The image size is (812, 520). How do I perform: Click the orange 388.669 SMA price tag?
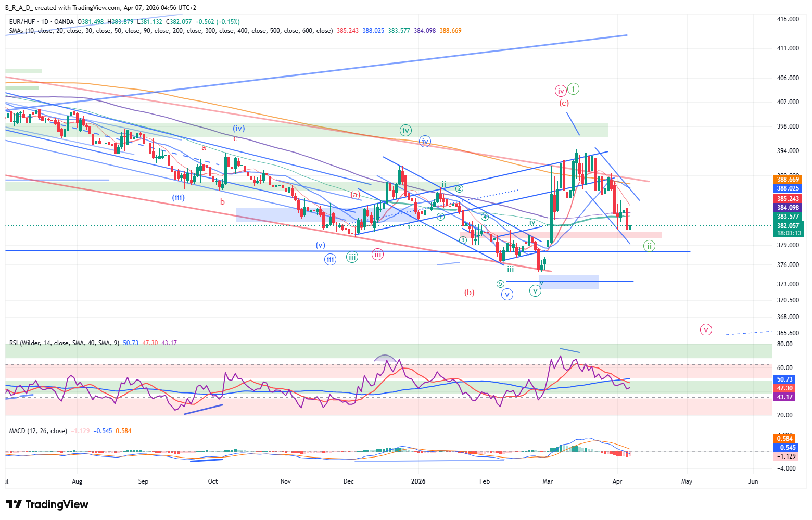click(788, 180)
